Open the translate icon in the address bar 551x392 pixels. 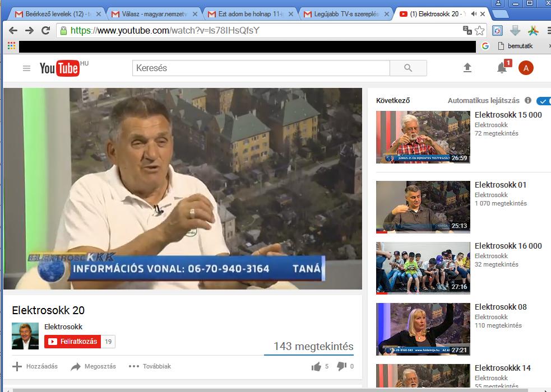click(467, 31)
